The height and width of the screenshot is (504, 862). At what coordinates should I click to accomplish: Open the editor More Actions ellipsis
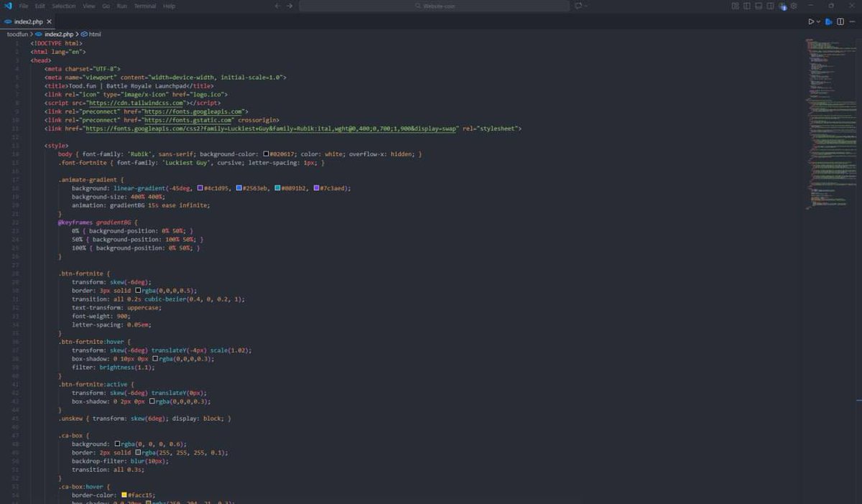click(x=852, y=22)
